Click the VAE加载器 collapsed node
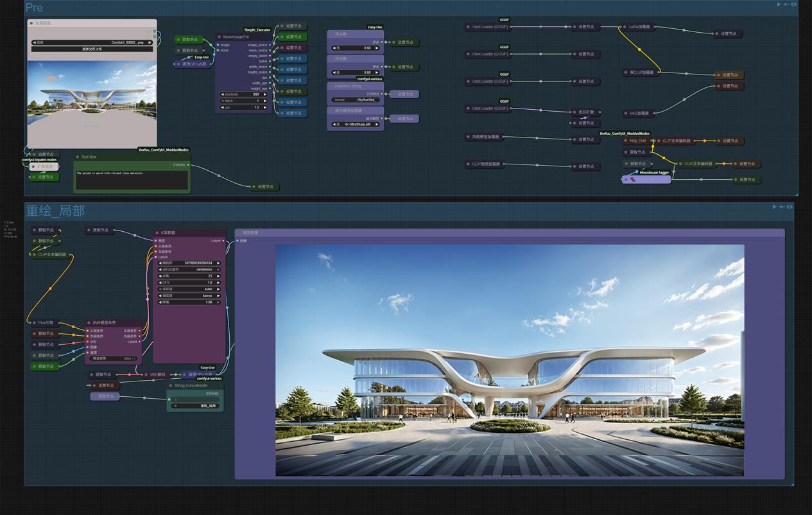The width and height of the screenshot is (812, 515). [637, 114]
